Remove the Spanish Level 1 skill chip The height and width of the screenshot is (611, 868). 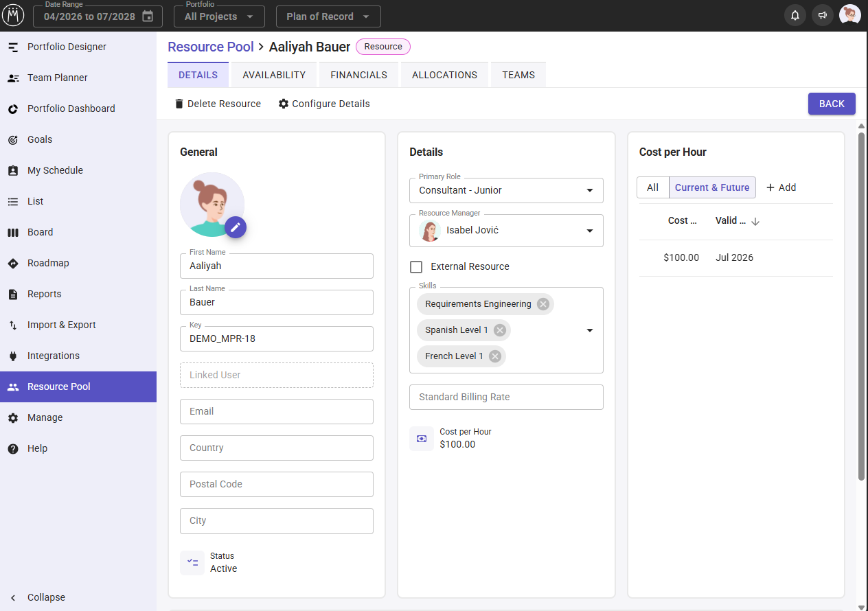(x=500, y=330)
